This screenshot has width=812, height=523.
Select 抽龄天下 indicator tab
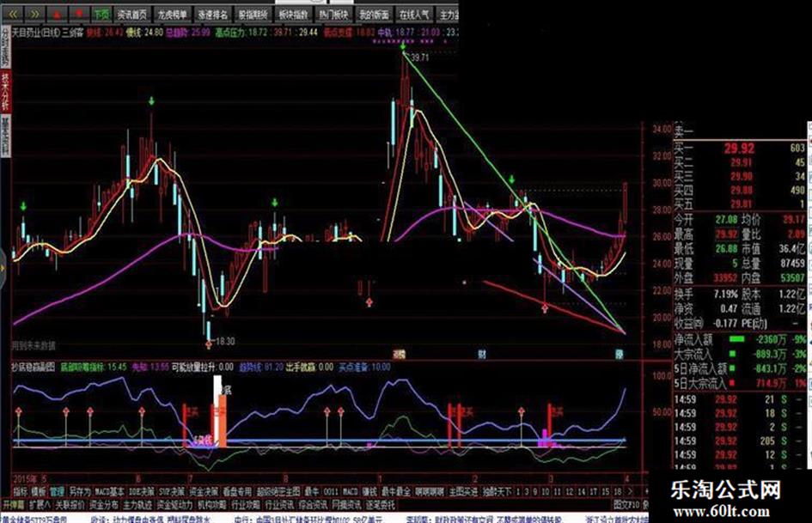pos(497,491)
